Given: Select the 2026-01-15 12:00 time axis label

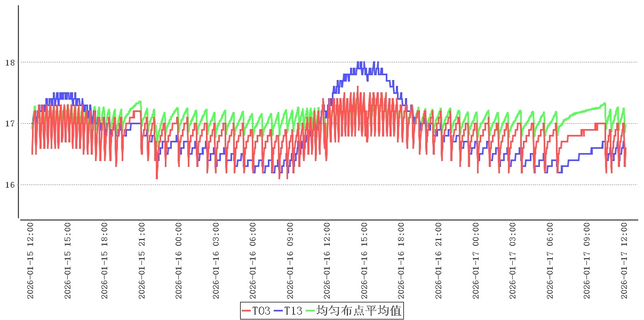Looking at the screenshot, I should 30,260.
